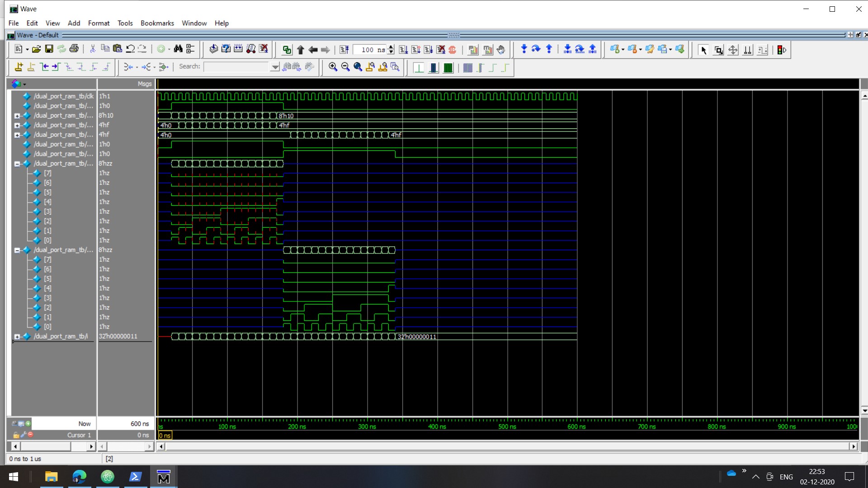Click the Restart simulation icon
The height and width of the screenshot is (488, 868).
(x=344, y=50)
